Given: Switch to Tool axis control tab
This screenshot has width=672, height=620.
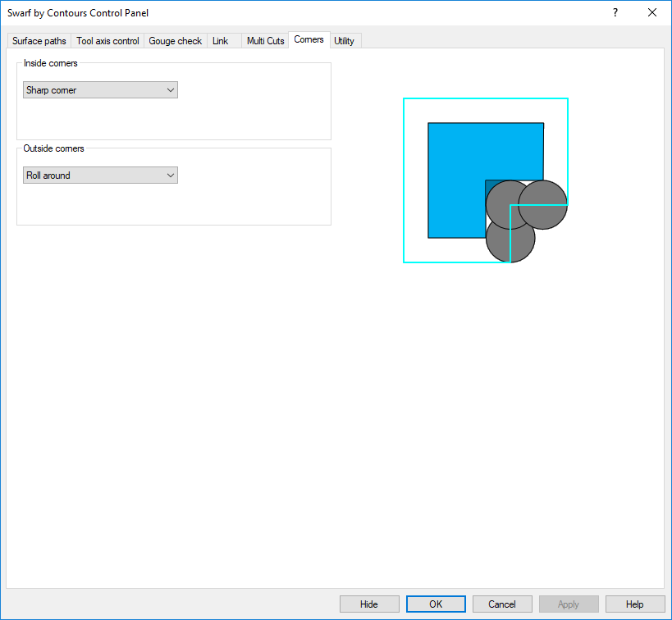Looking at the screenshot, I should pos(107,41).
